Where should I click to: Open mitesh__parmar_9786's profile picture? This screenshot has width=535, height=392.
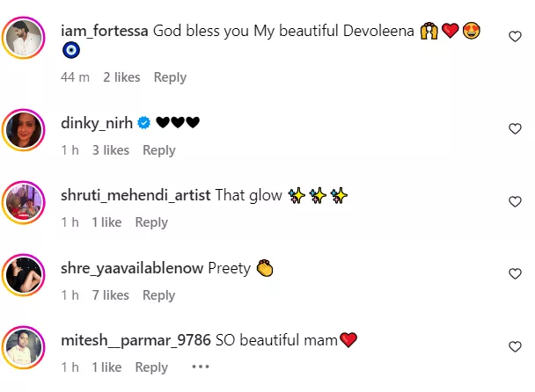click(x=25, y=348)
